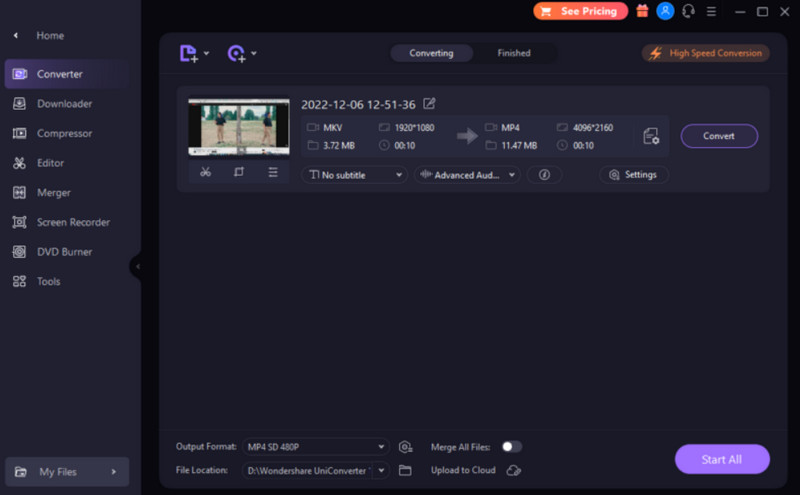Open the output file settings icon
Screen dimensions: 800x495
tap(651, 136)
